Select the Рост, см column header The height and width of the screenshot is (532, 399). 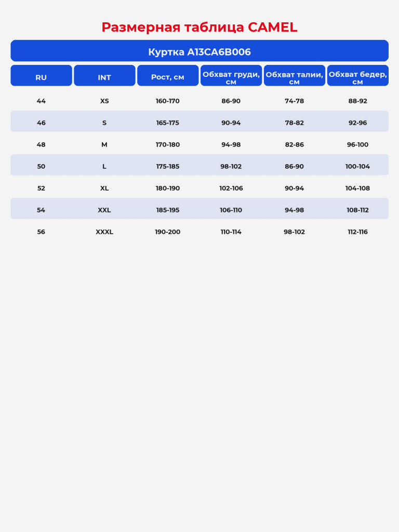(168, 76)
